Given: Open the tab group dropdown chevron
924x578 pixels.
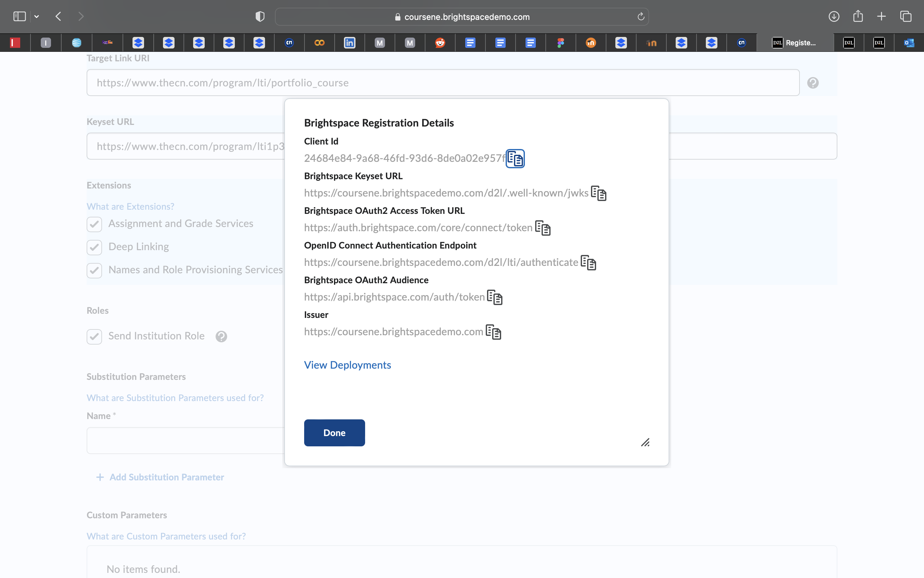Looking at the screenshot, I should (37, 16).
